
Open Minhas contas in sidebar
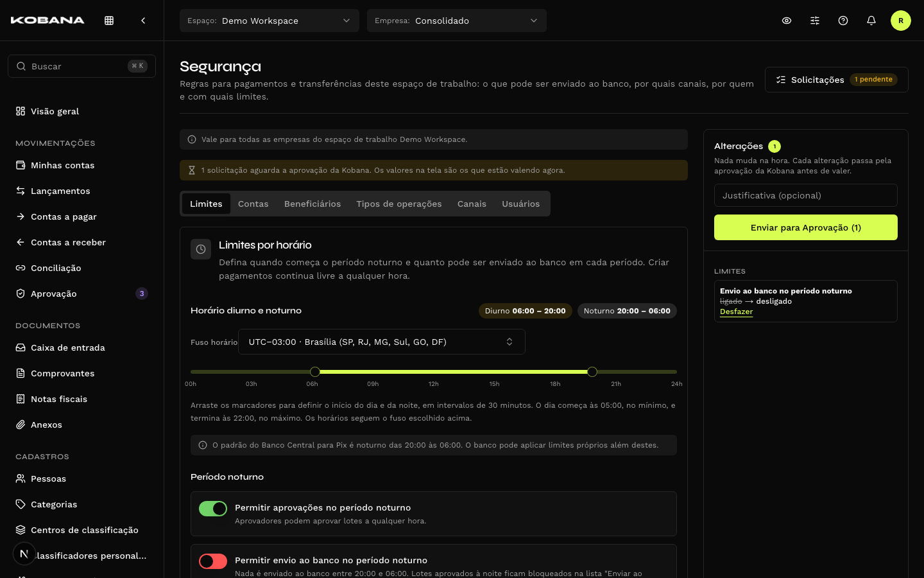pos(81,165)
